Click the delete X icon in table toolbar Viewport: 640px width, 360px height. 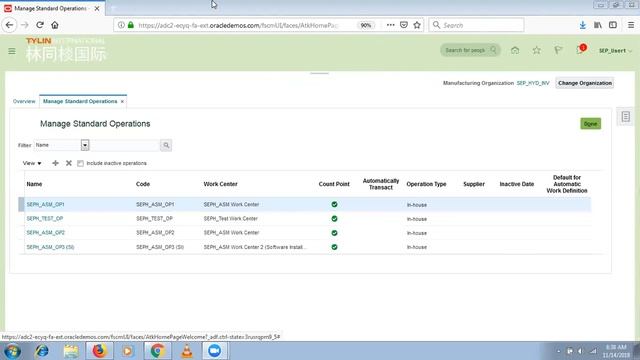(69, 163)
